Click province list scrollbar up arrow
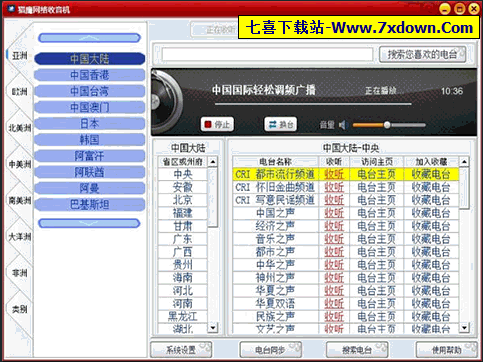This screenshot has width=483, height=362. [x=212, y=162]
